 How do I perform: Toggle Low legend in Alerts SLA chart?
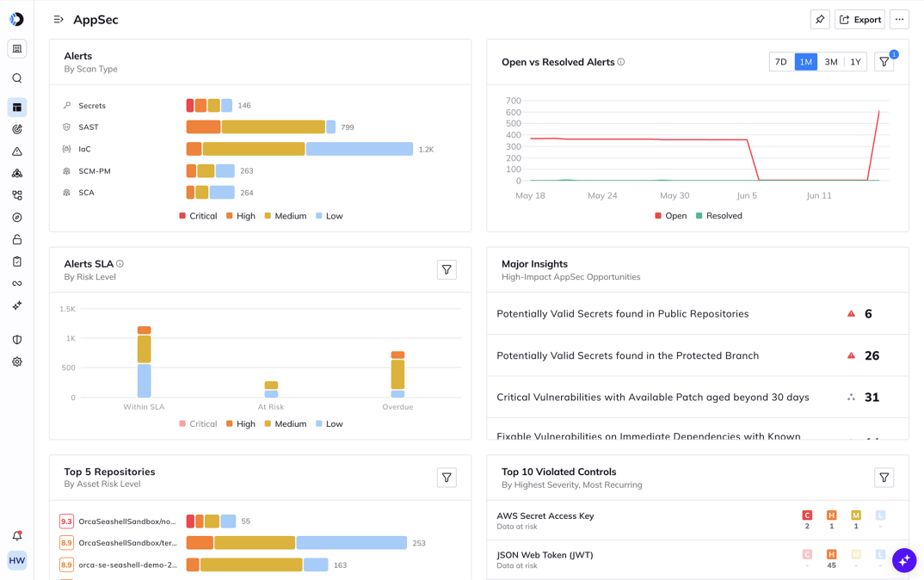(x=330, y=423)
